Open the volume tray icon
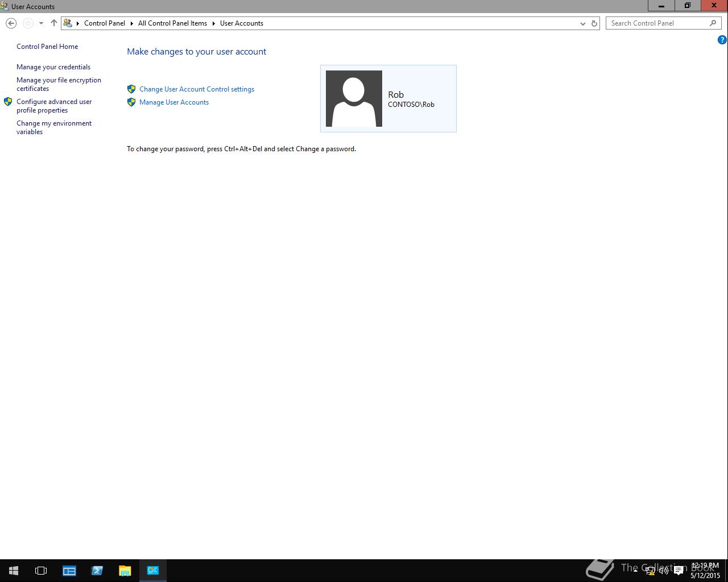 click(x=664, y=571)
